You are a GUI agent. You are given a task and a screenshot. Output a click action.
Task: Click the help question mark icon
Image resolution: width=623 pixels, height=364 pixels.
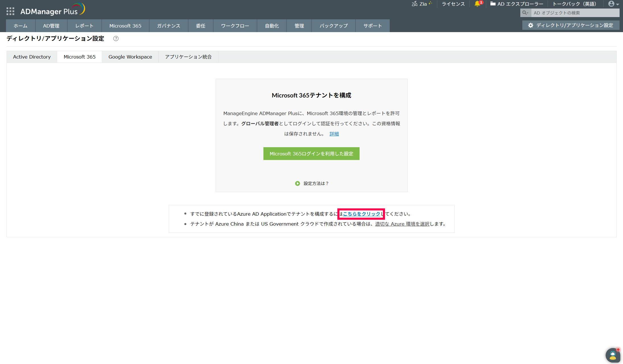pyautogui.click(x=116, y=39)
